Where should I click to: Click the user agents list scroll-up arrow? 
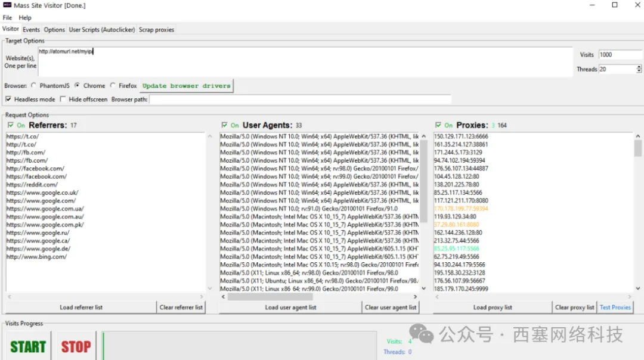(424, 136)
